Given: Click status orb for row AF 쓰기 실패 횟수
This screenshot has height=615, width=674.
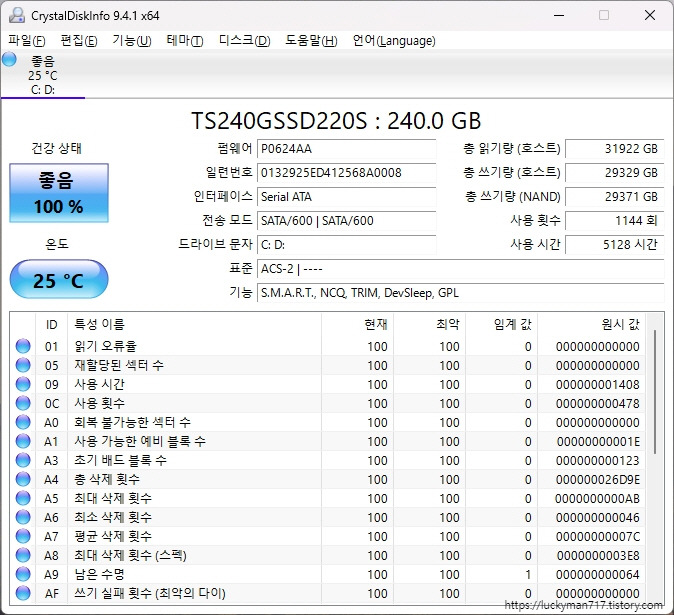Looking at the screenshot, I should (23, 593).
